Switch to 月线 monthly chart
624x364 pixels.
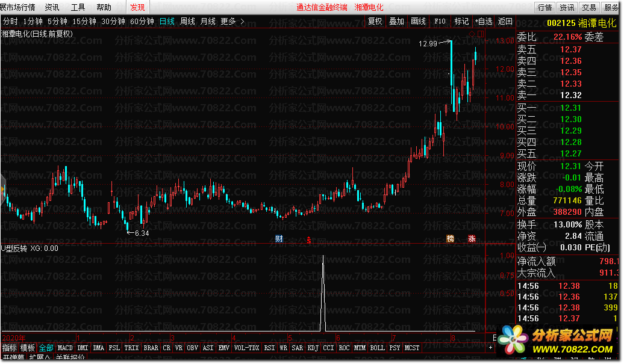pos(208,22)
